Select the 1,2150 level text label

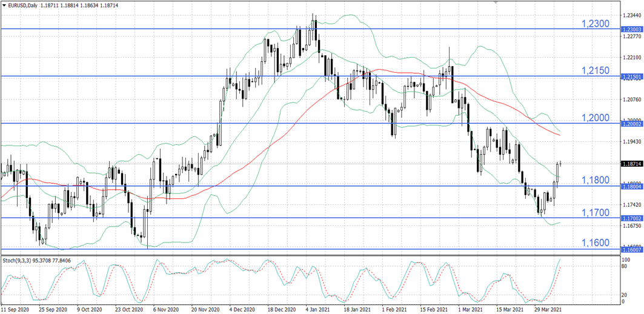click(x=596, y=71)
